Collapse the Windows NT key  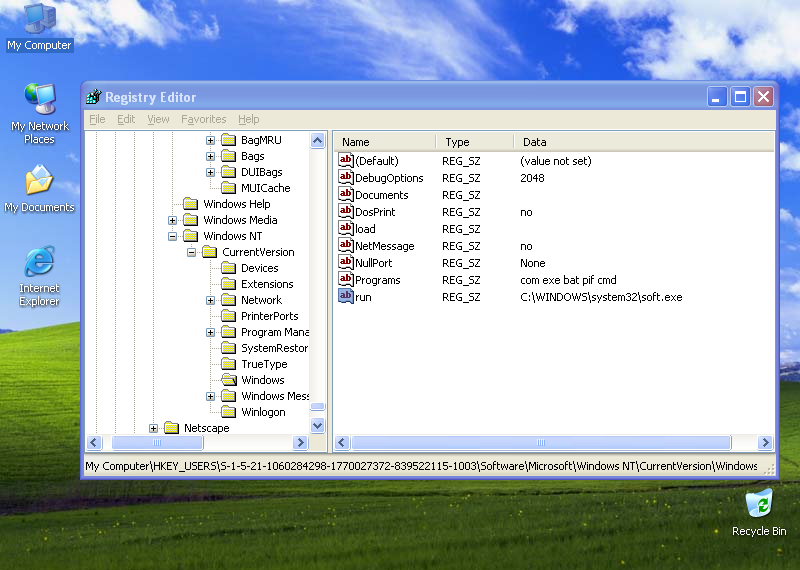pos(172,236)
